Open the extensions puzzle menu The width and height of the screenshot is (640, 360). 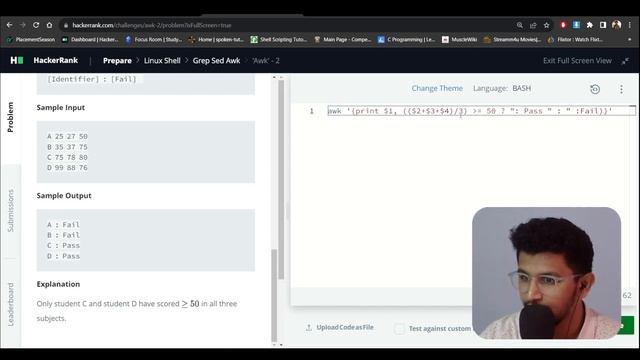[590, 25]
